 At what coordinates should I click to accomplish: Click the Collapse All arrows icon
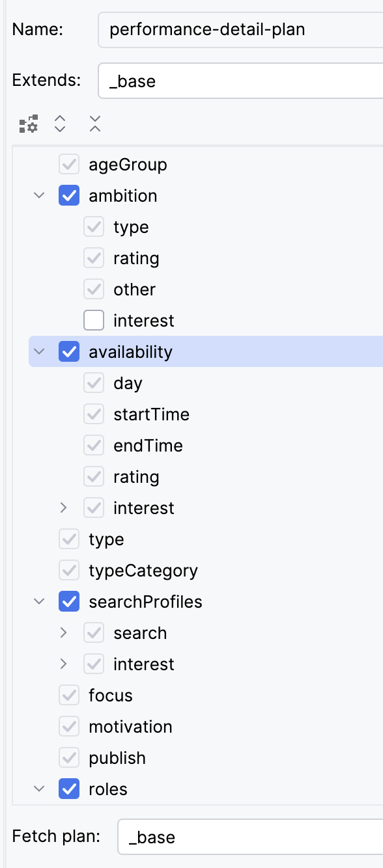[95, 124]
